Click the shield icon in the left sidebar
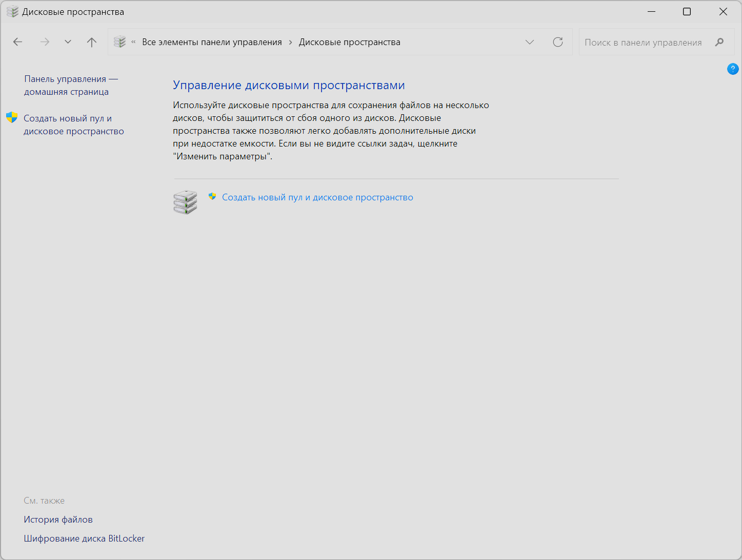742x560 pixels. pos(12,118)
